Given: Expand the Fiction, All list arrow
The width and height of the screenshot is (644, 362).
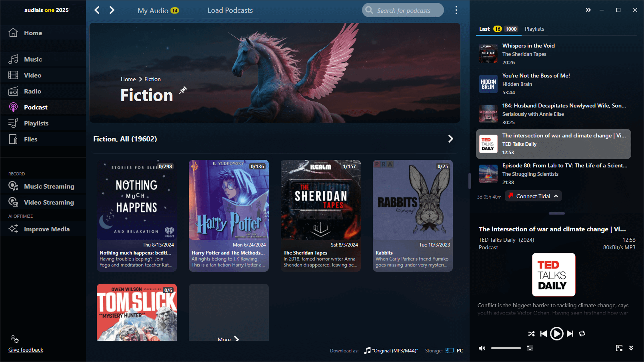Looking at the screenshot, I should point(450,139).
